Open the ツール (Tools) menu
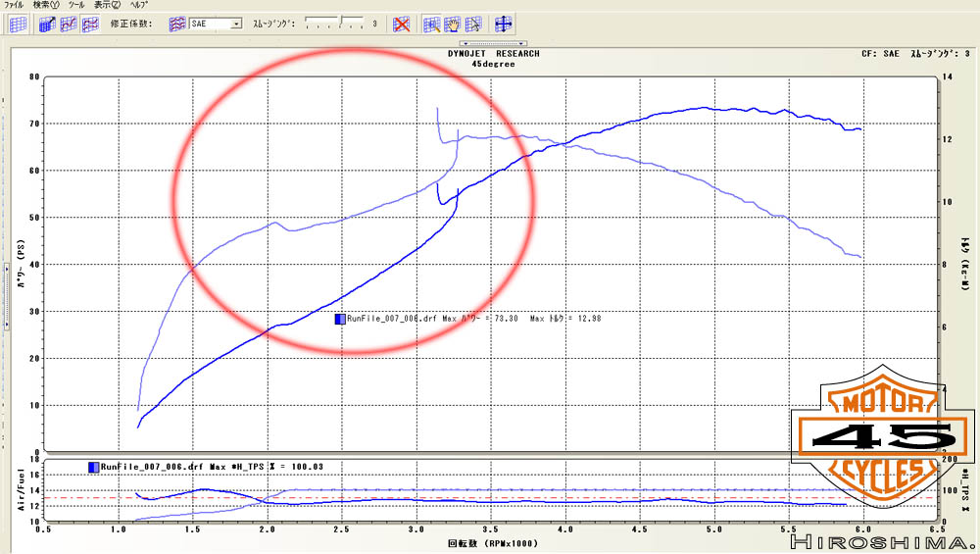980x554 pixels. tap(76, 5)
